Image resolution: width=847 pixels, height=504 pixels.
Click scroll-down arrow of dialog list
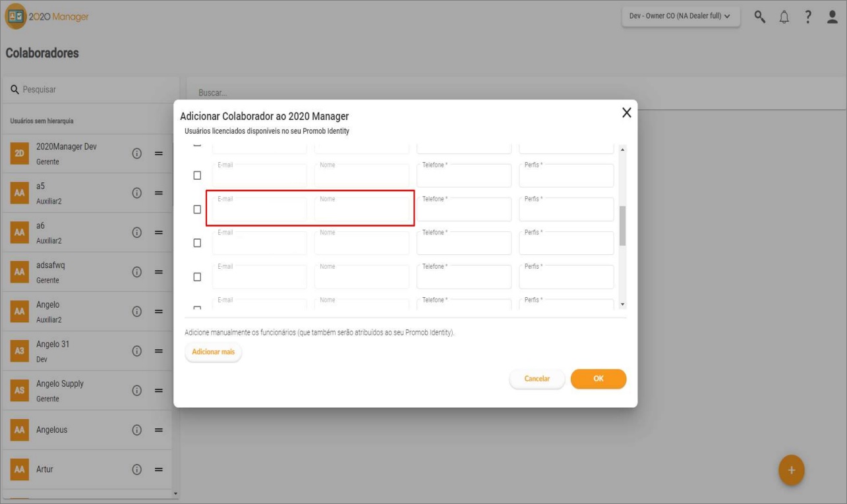point(623,305)
